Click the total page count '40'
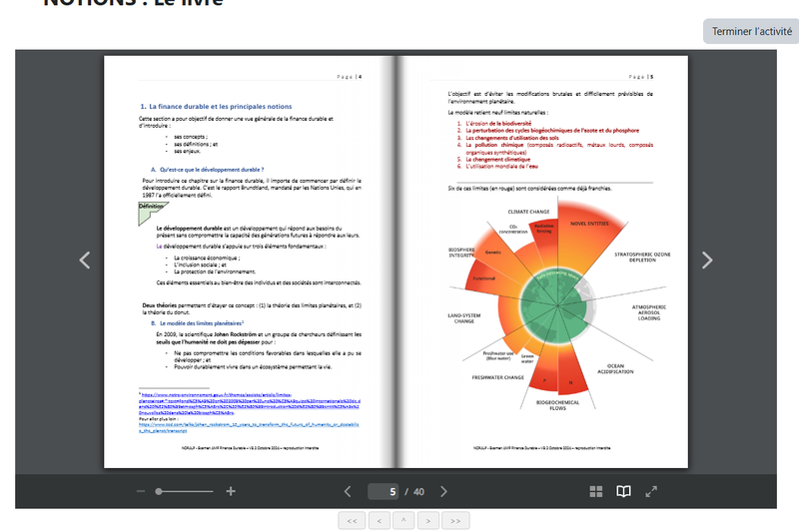Image resolution: width=799 pixels, height=532 pixels. pos(418,492)
